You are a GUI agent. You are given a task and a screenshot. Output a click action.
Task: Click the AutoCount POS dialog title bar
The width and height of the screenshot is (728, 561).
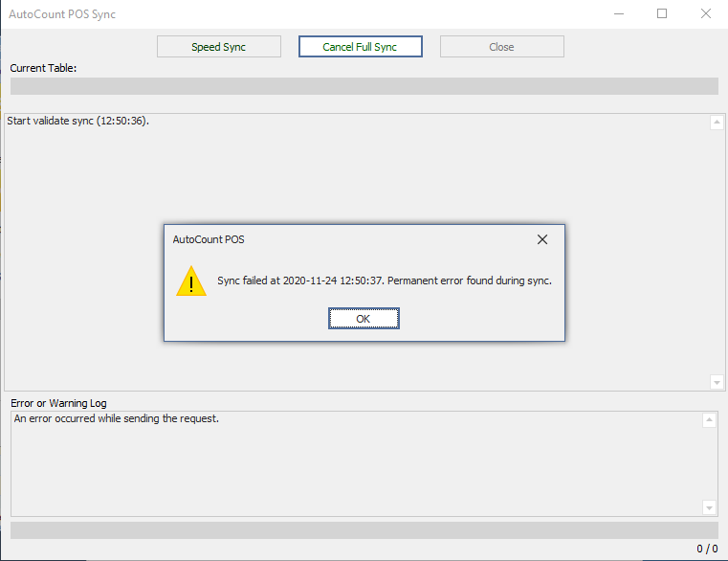(335, 239)
